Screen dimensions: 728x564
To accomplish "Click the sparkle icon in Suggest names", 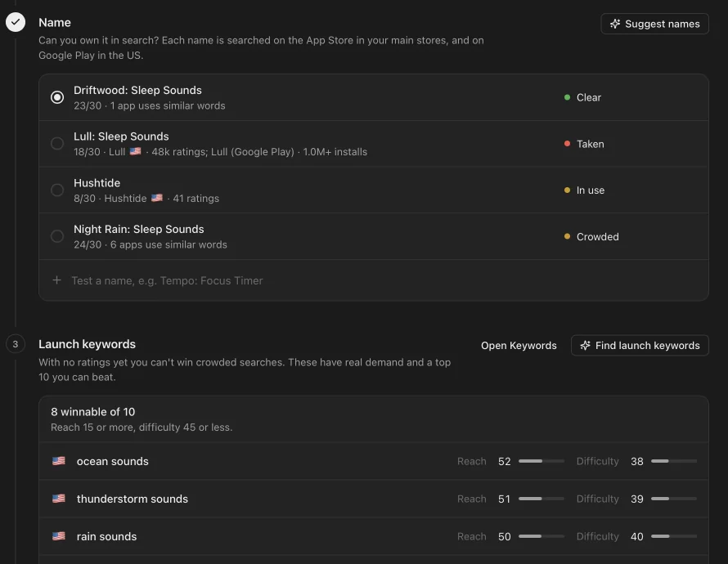I will pos(615,24).
